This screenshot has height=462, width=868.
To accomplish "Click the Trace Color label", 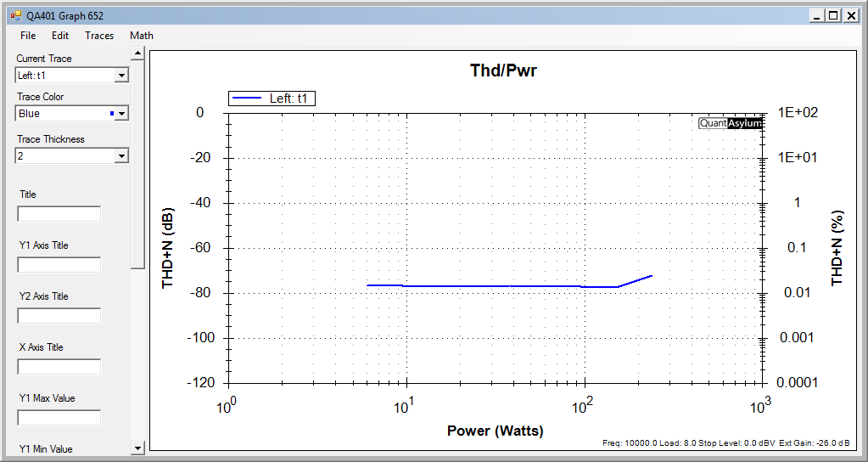I will click(41, 97).
